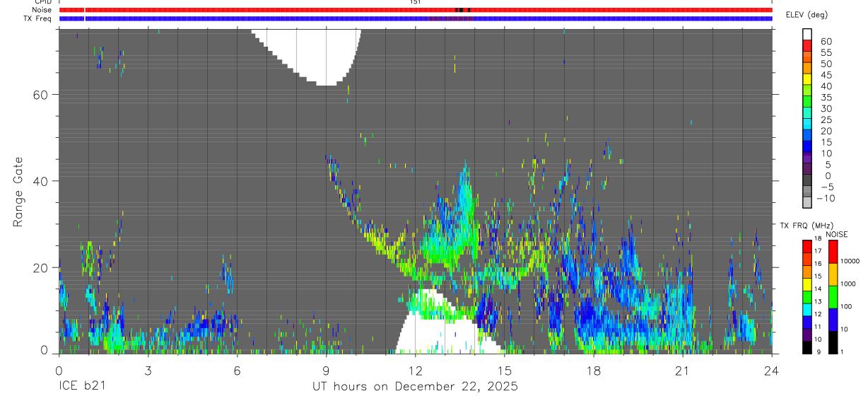Pick the yellow 14–15 MHz TX FRQ swatch
Viewport: 868px width, 401px height.
pyautogui.click(x=807, y=284)
